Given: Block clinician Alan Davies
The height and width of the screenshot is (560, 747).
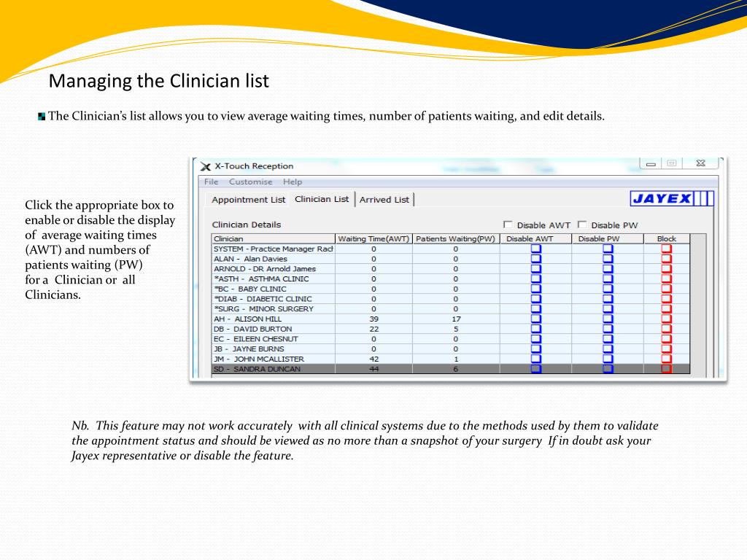Looking at the screenshot, I should [x=666, y=259].
